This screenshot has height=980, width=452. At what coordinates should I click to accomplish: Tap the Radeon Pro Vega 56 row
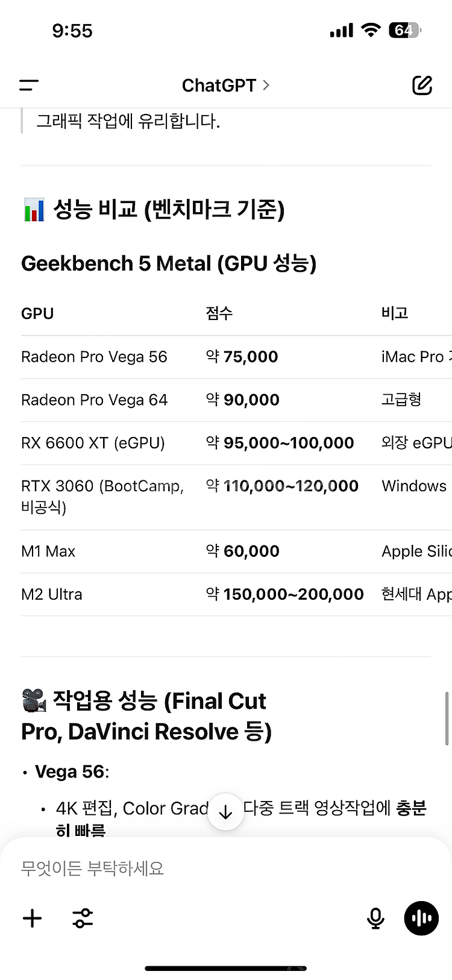click(236, 357)
